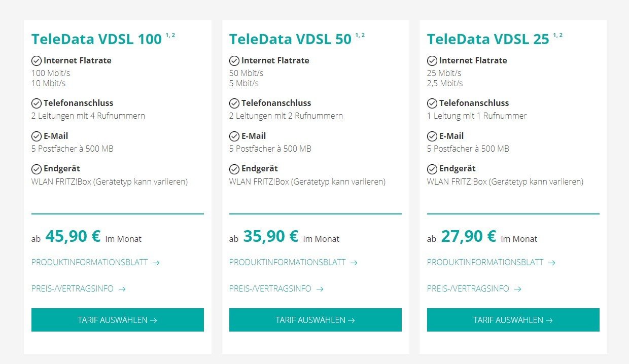Viewport: 629px width, 364px height.
Task: Click footnote superscript next to VDSL 50 title
Action: 360,35
